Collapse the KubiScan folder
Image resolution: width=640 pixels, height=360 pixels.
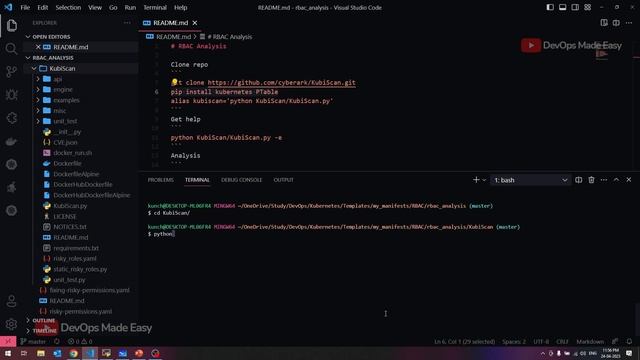34,69
